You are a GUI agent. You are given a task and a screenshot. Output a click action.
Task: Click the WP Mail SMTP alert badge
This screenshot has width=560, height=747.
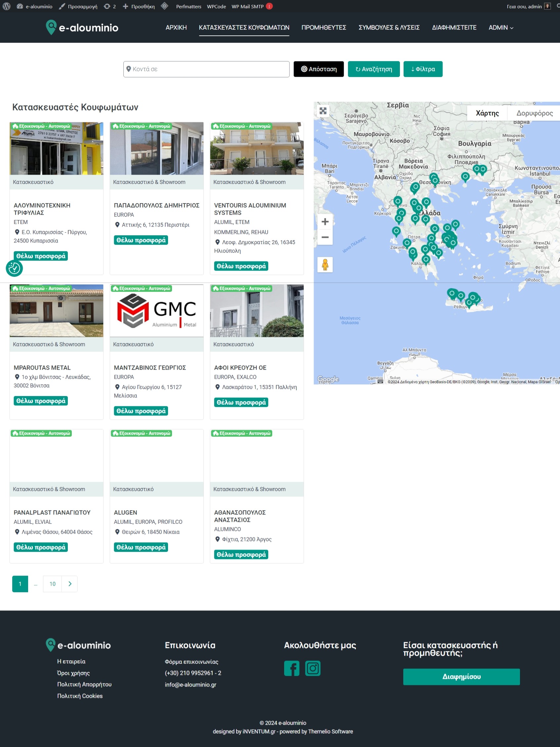pos(269,6)
